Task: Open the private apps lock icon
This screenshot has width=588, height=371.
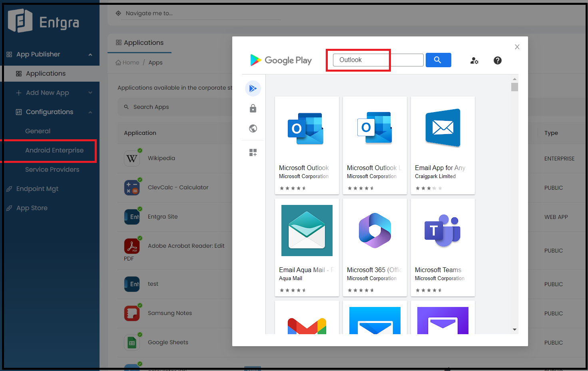Action: pos(253,108)
